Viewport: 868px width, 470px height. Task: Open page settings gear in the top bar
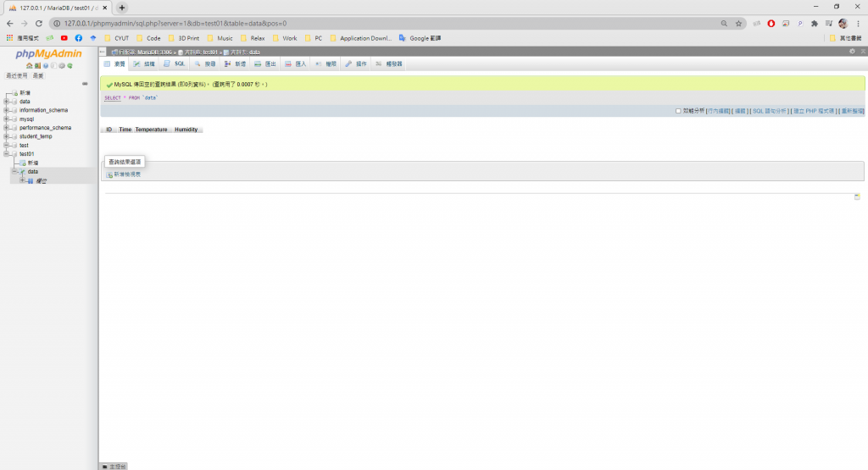(852, 52)
